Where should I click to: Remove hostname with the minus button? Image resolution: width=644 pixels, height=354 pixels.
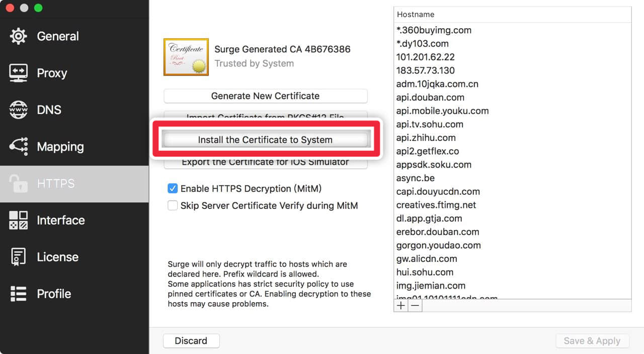coord(415,306)
